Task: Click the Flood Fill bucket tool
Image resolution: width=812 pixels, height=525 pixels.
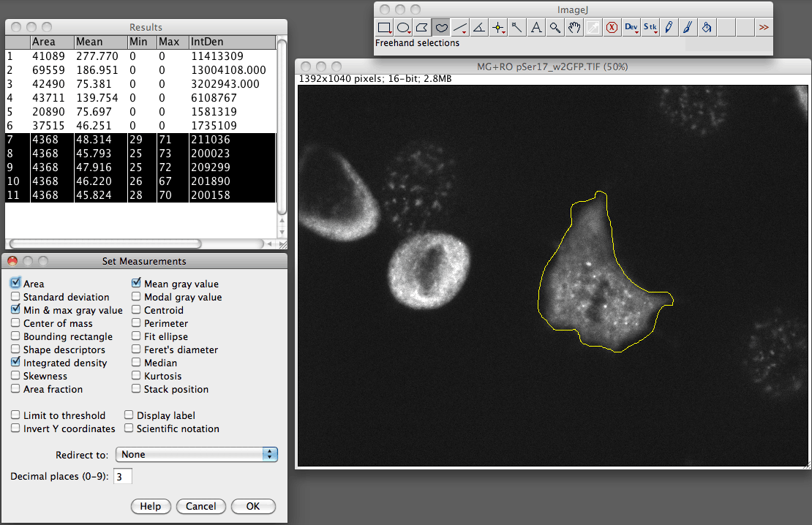Action: pos(707,28)
